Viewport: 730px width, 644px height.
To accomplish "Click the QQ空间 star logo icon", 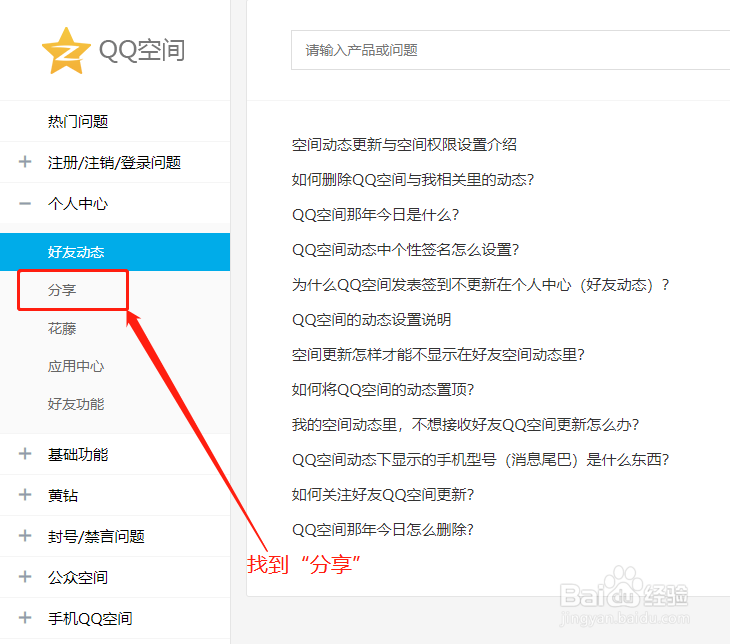I will 66,51.
